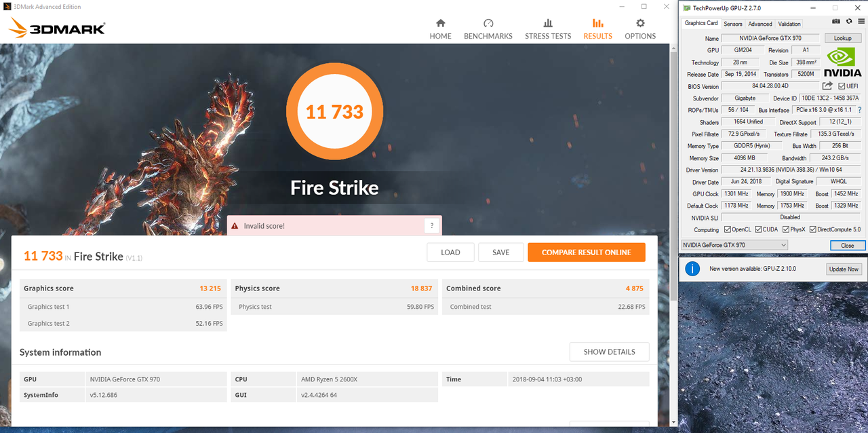Click the blue info icon in update notice

692,269
